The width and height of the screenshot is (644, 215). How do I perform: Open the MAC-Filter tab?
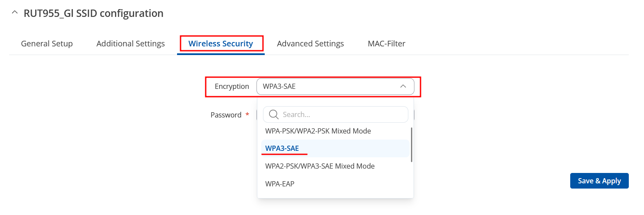point(387,43)
